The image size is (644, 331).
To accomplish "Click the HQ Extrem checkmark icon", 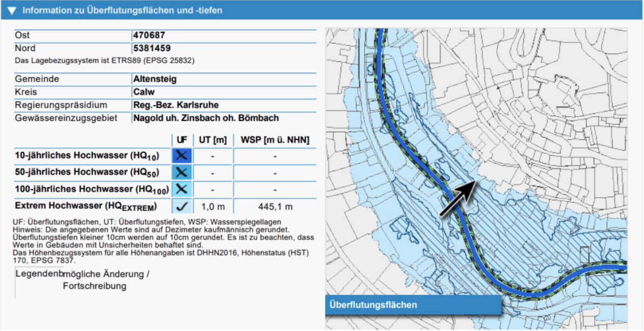I will pos(182,206).
